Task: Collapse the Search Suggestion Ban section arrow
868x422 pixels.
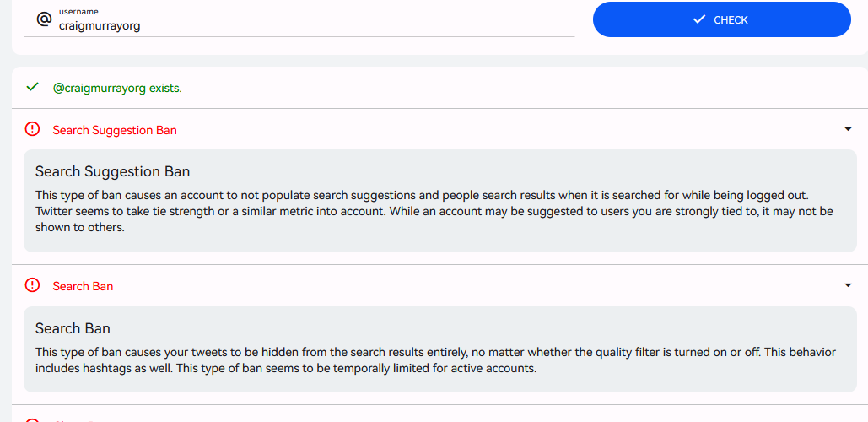Action: point(848,129)
